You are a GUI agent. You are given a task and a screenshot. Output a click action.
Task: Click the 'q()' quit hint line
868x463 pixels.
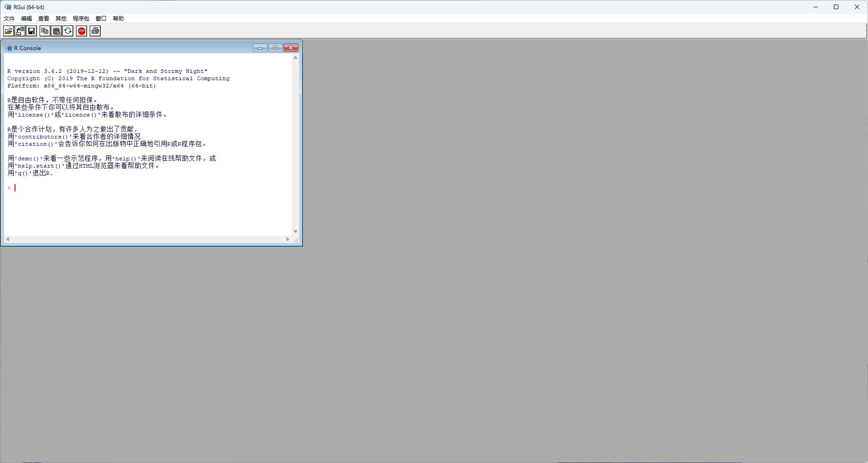[30, 173]
